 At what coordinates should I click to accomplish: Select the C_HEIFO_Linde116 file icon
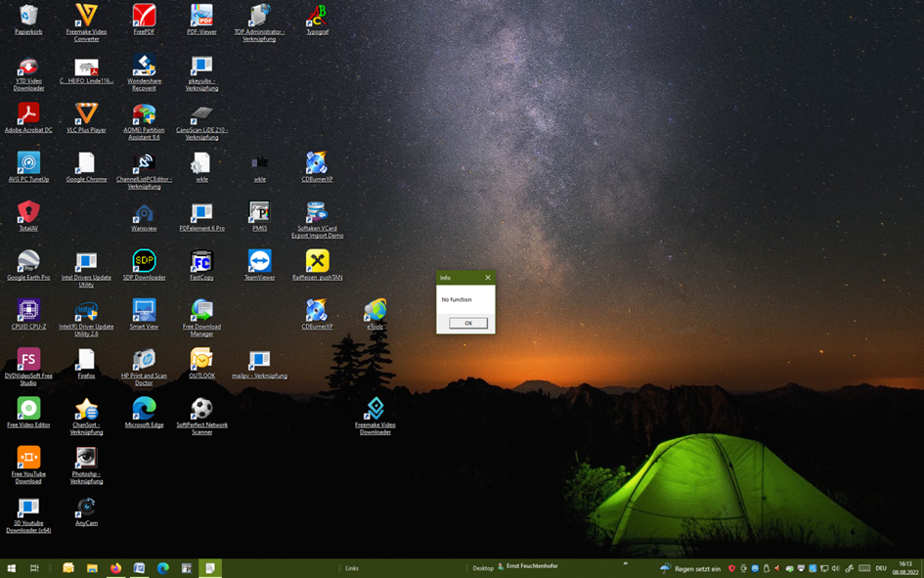click(86, 70)
